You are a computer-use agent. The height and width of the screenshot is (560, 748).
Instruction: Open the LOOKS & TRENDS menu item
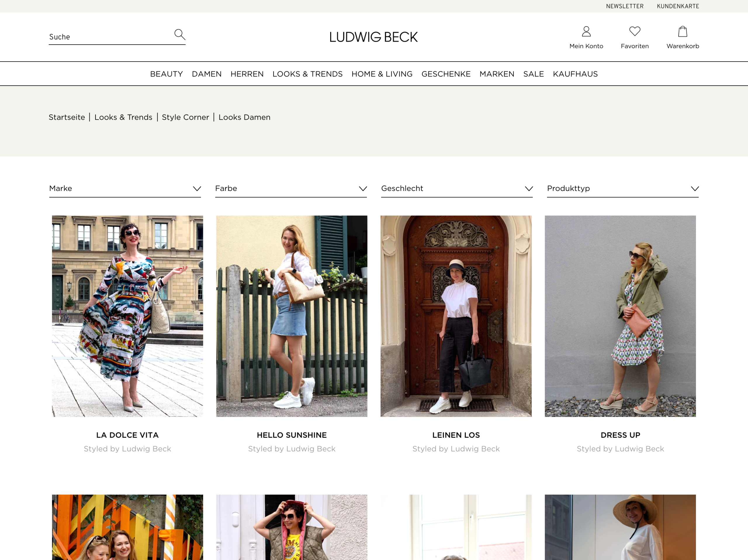[x=307, y=74]
